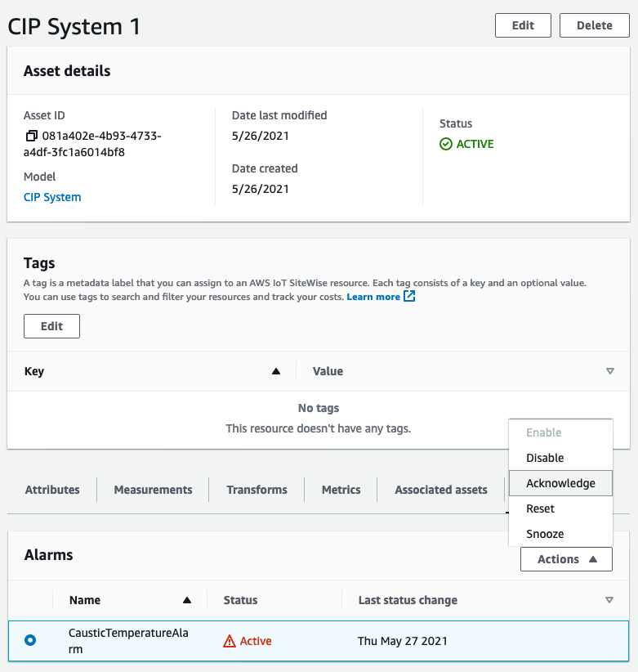Sort tags using the Value column arrow
638x672 pixels.
coord(610,371)
